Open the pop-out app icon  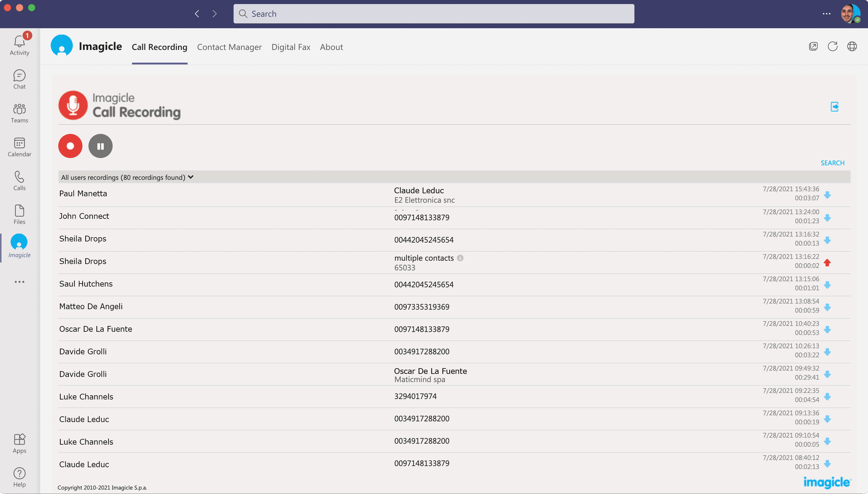click(x=813, y=46)
